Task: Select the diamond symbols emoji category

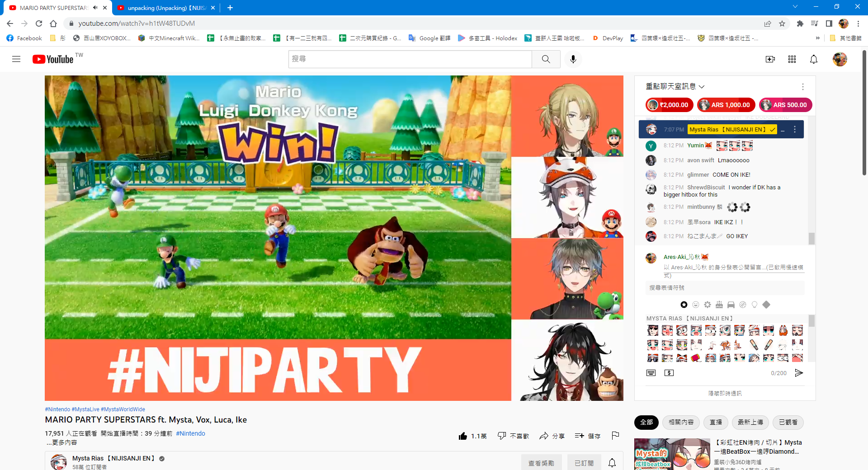Action: 766,305
